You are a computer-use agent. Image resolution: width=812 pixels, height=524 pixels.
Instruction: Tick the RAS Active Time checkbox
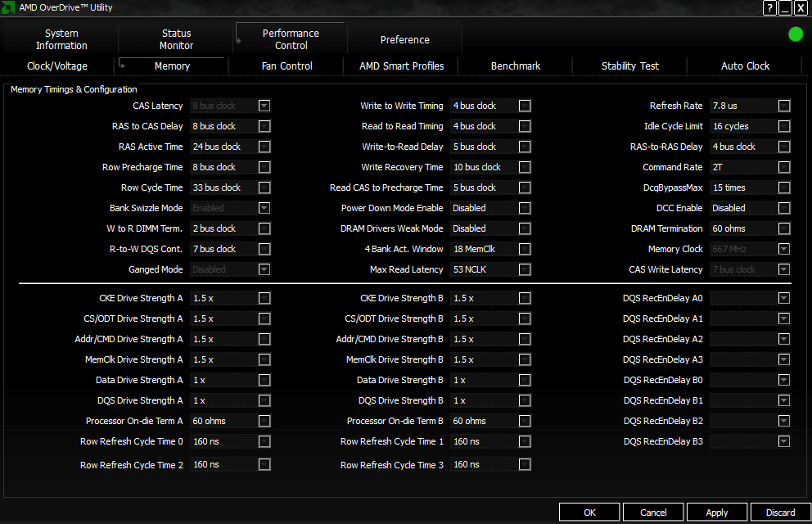tap(264, 147)
